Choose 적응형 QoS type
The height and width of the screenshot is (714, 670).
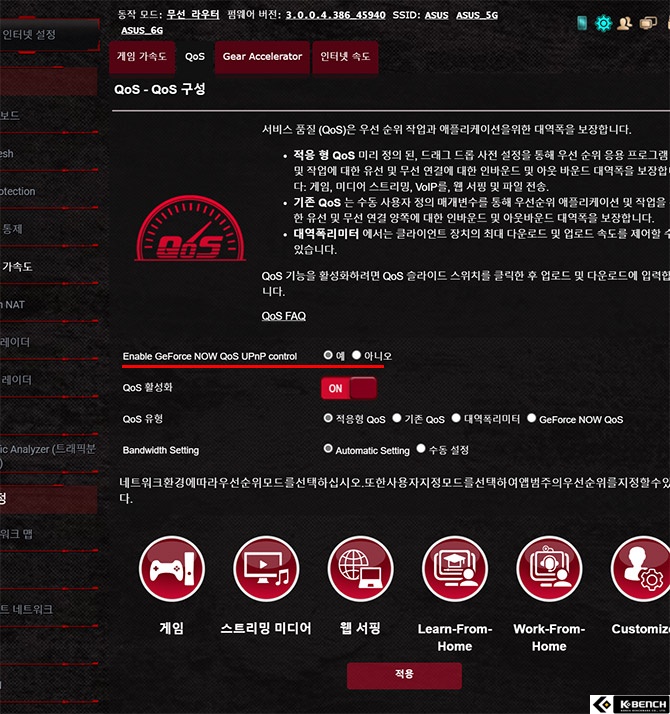[x=328, y=418]
